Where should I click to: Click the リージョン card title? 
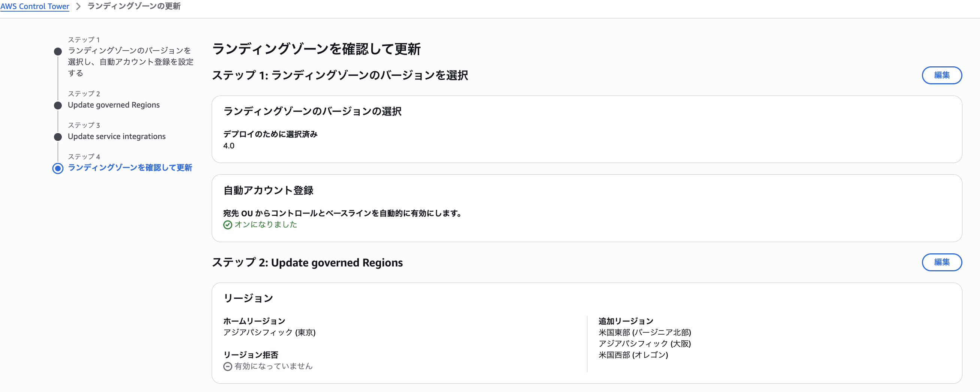(248, 298)
